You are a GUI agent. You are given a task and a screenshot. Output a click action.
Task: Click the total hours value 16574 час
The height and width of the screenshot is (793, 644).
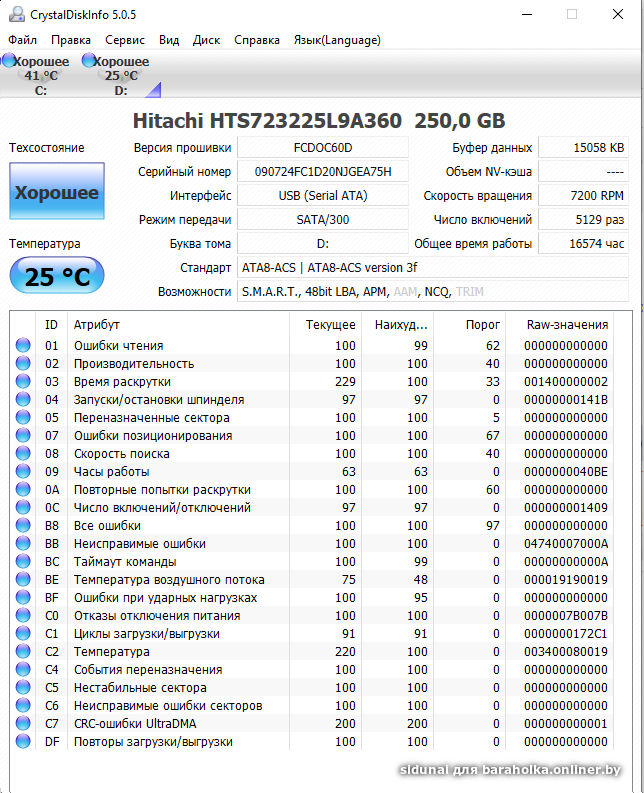pos(584,244)
